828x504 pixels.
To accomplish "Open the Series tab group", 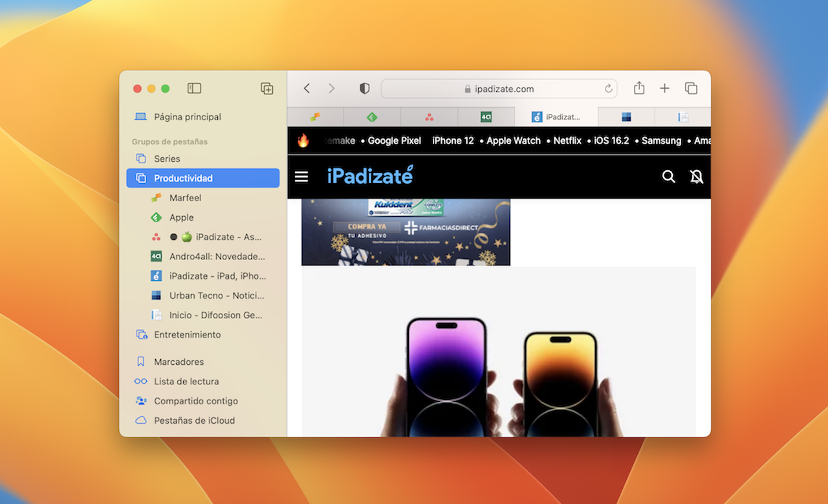I will click(168, 159).
